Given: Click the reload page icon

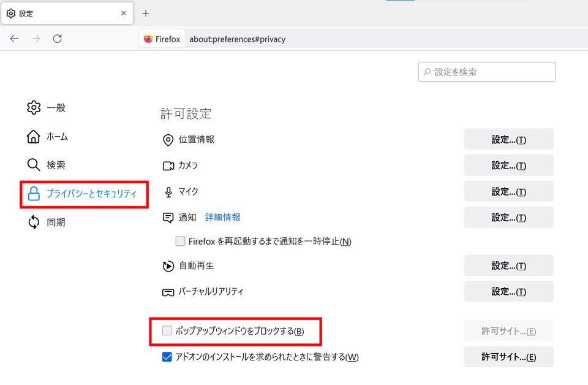Looking at the screenshot, I should pyautogui.click(x=58, y=39).
